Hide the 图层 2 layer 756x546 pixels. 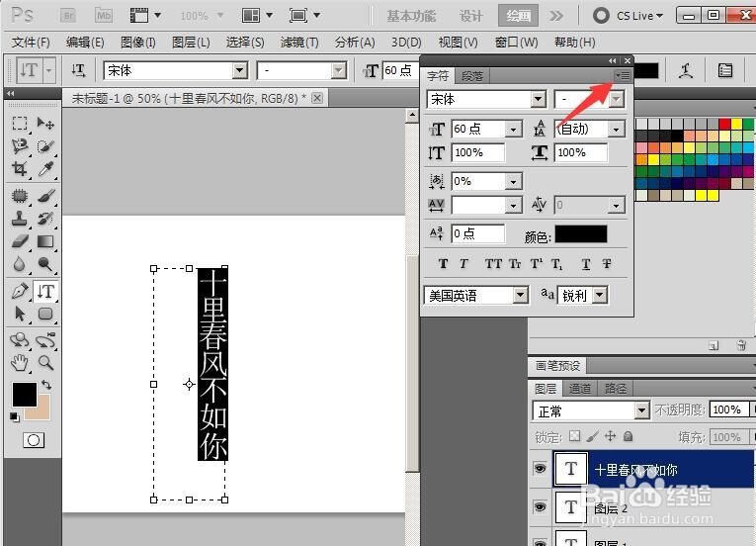click(540, 506)
